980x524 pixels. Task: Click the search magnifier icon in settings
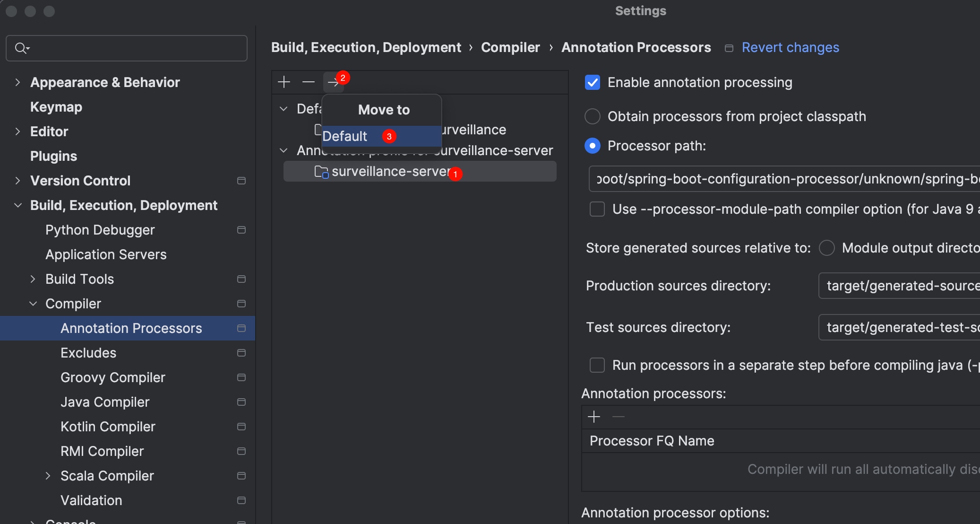[22, 48]
